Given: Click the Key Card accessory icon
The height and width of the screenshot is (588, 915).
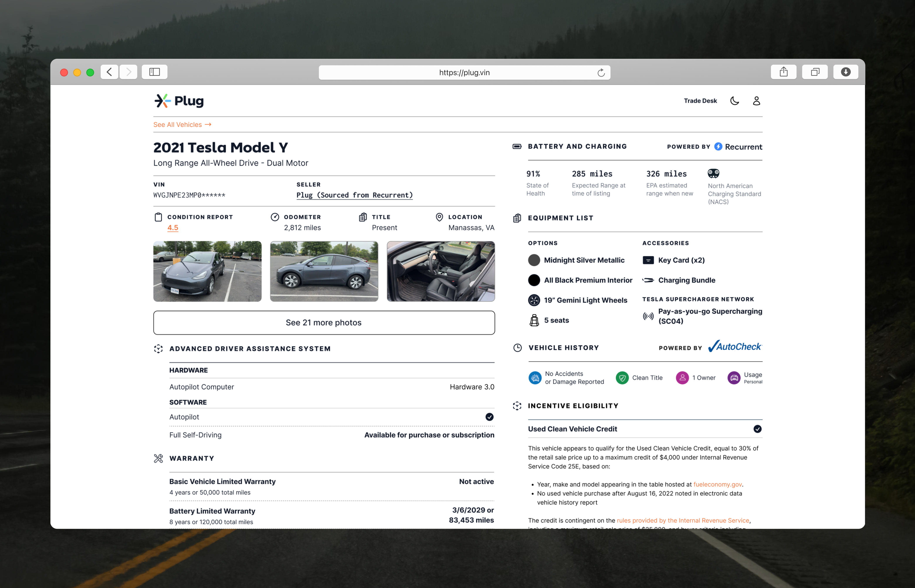Looking at the screenshot, I should 648,260.
